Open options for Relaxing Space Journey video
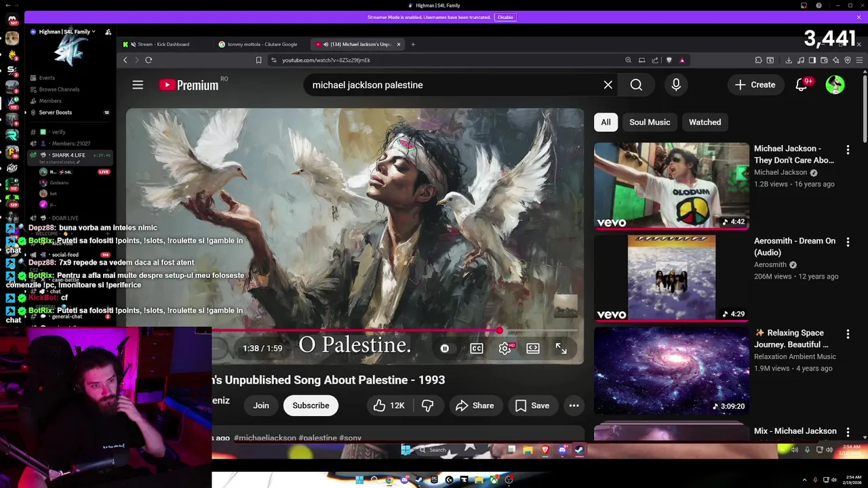Screen dimensions: 868x488 (x=848, y=334)
